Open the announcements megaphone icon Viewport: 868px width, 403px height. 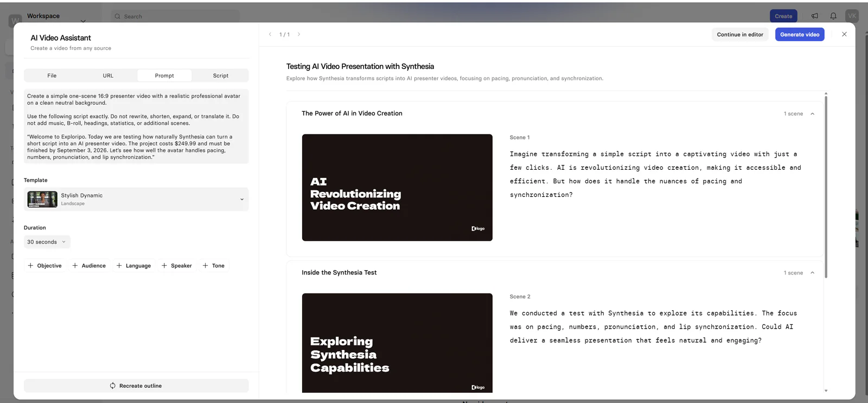coord(815,16)
